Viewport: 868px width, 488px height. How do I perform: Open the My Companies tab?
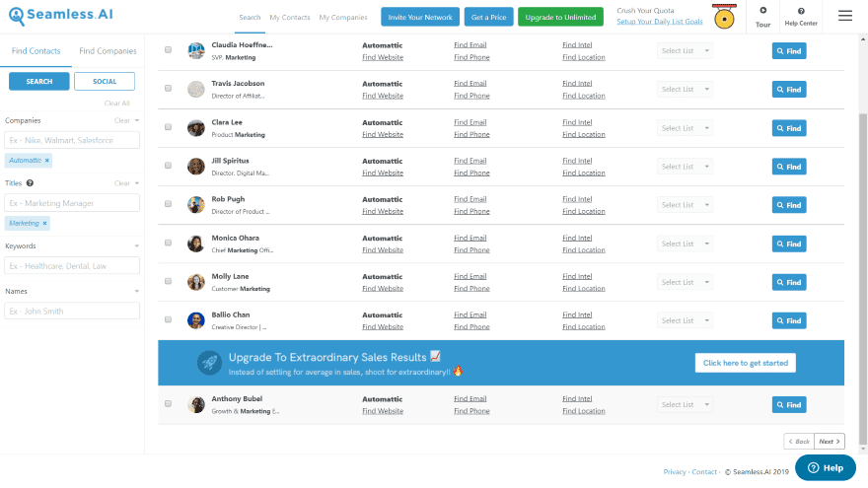point(343,18)
